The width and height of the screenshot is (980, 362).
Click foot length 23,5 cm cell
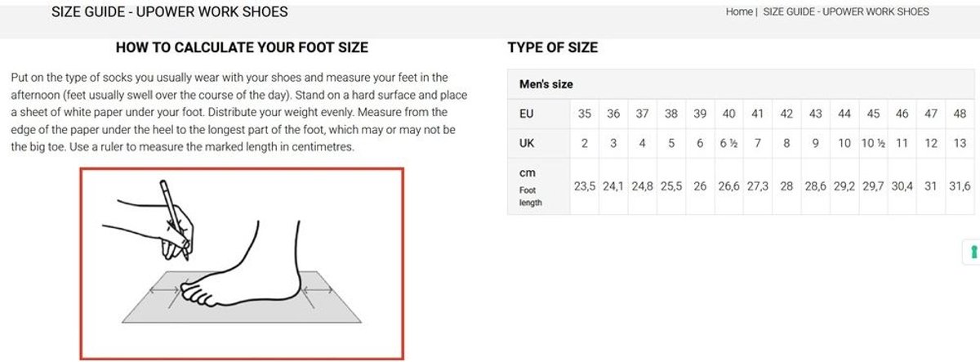click(x=585, y=186)
